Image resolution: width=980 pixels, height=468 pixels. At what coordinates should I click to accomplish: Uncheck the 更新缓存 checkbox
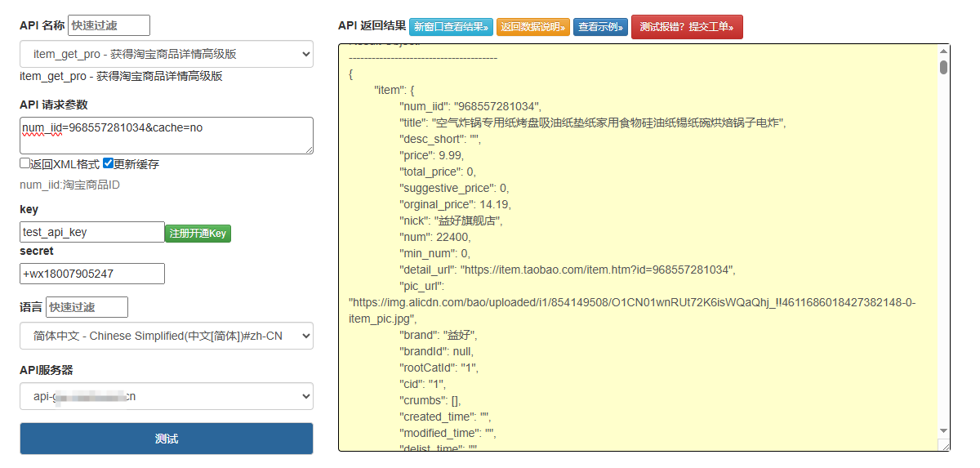[x=108, y=163]
